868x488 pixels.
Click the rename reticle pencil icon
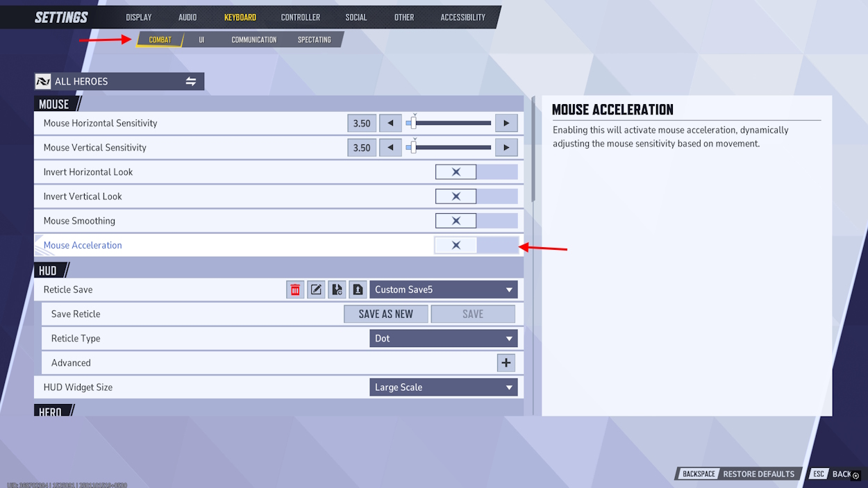tap(316, 289)
